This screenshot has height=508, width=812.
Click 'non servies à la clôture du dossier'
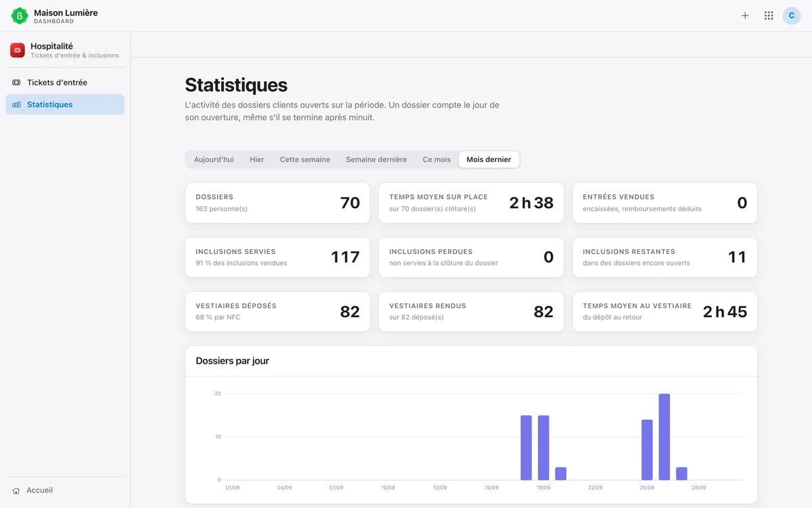click(443, 263)
